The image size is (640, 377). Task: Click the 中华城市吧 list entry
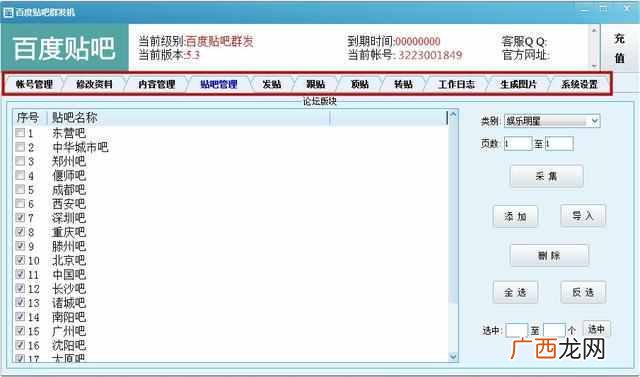(80, 147)
